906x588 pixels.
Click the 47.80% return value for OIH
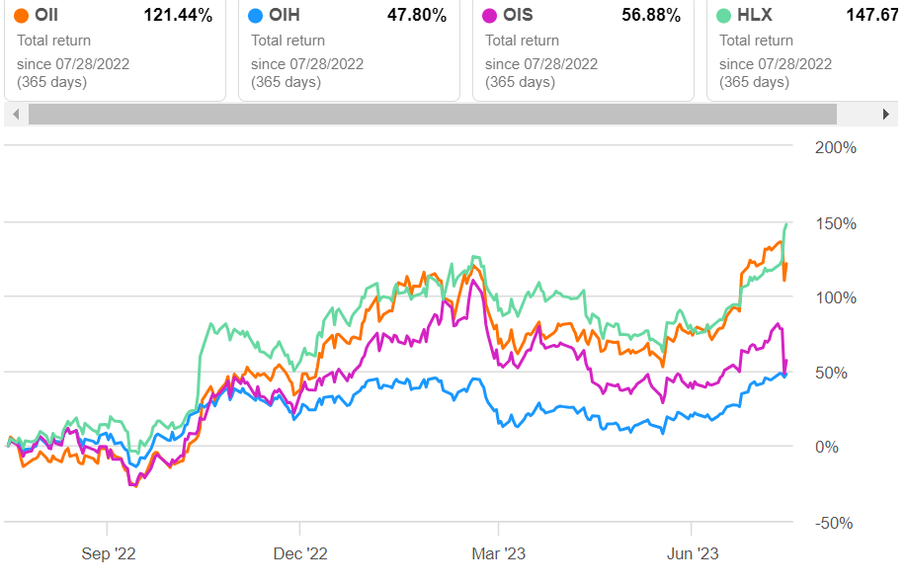[419, 16]
